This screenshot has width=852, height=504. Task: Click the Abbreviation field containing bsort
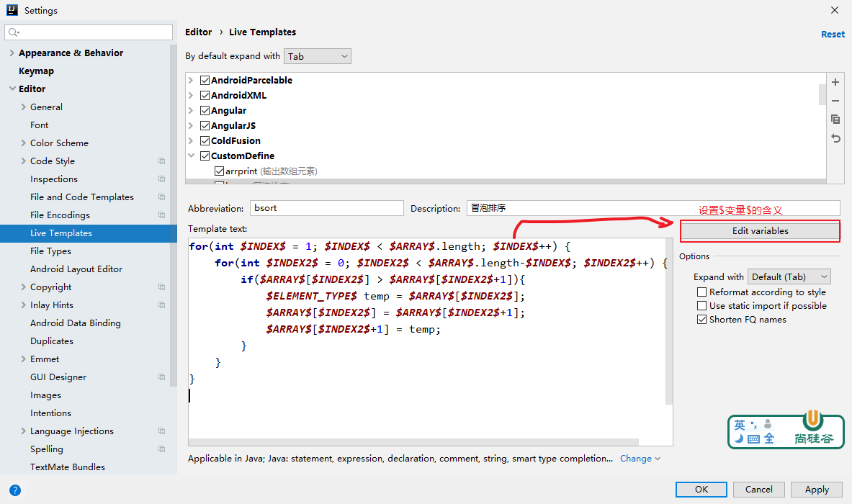[326, 208]
